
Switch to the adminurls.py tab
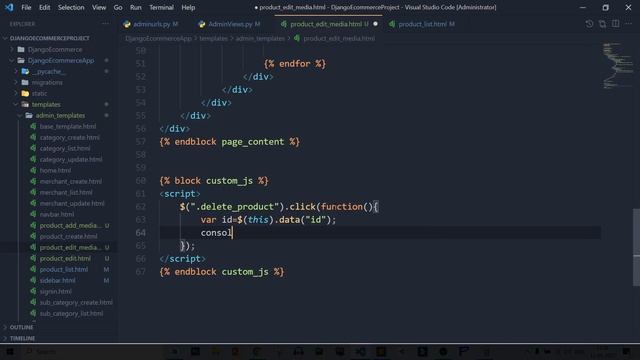(151, 24)
